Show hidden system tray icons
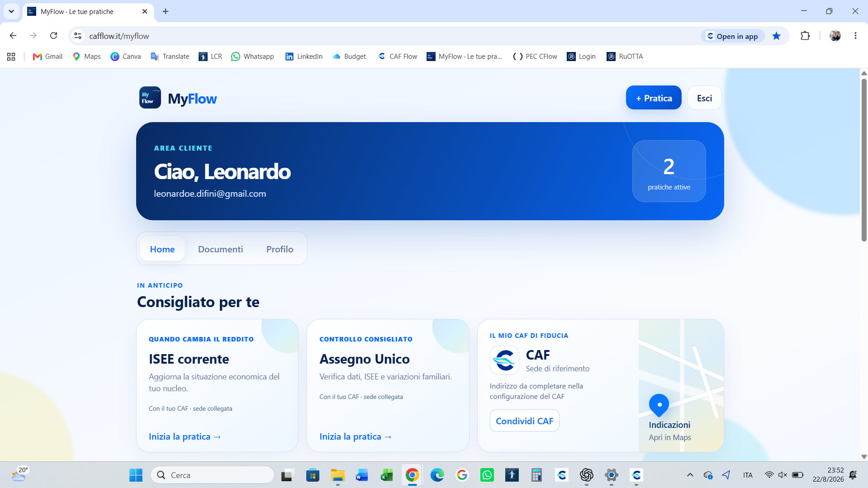Viewport: 868px width, 488px height. pos(690,475)
